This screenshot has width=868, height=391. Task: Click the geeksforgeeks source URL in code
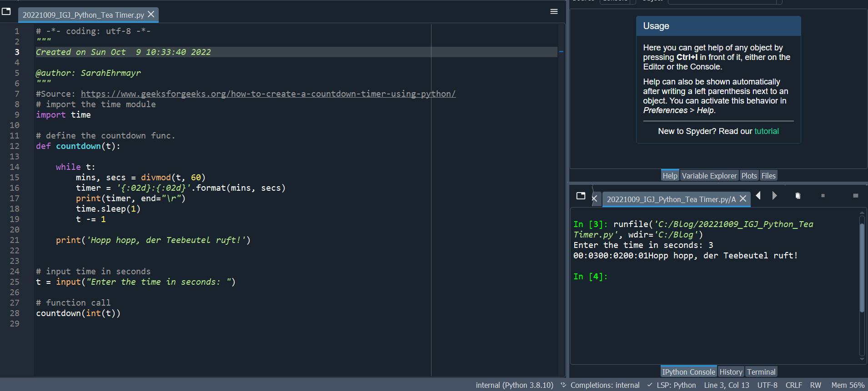point(268,94)
